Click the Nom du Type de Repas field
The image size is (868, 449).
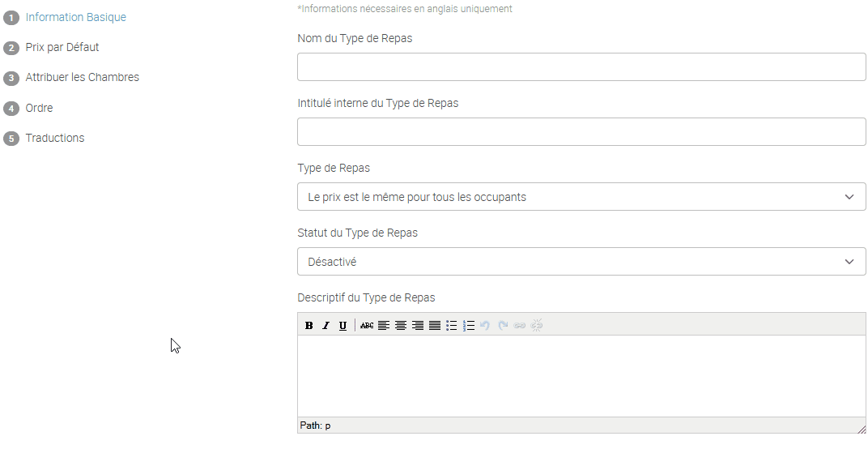581,67
